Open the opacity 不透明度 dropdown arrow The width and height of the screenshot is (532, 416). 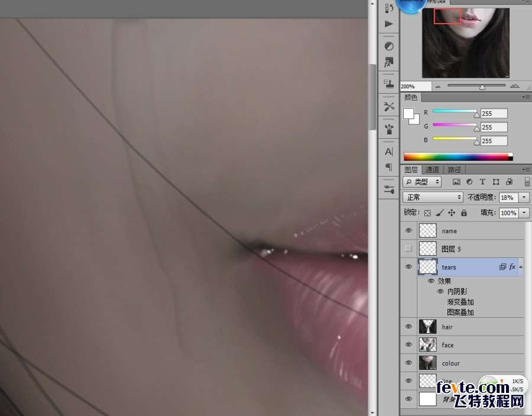click(x=524, y=198)
